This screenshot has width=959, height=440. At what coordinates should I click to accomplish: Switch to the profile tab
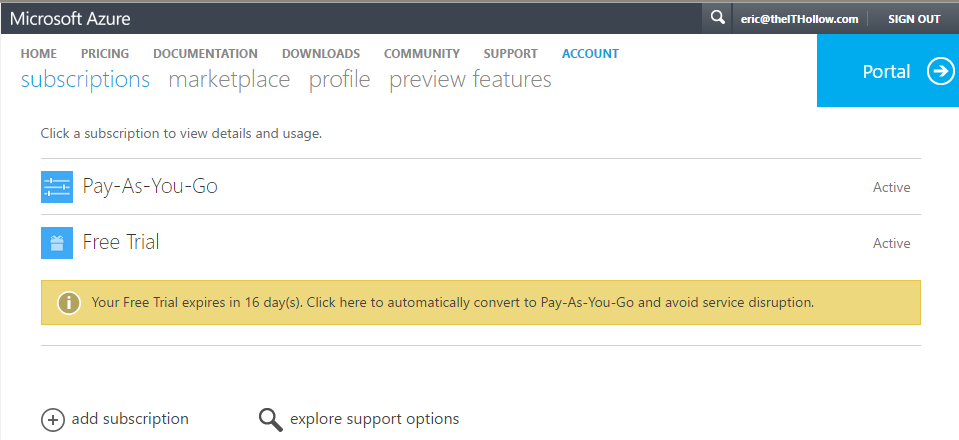pyautogui.click(x=339, y=80)
